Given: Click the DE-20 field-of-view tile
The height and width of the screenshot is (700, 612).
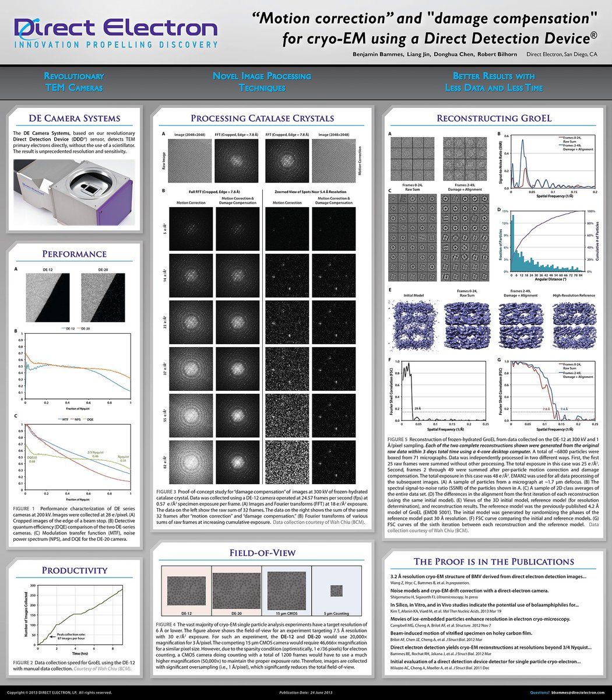Looking at the screenshot, I should click(236, 591).
